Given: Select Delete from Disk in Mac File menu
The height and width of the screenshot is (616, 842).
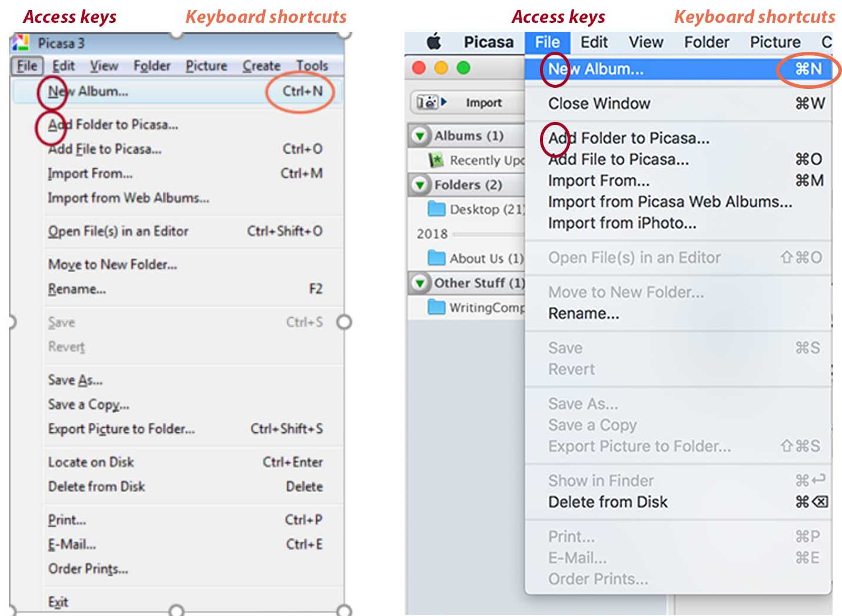Looking at the screenshot, I should [x=678, y=502].
